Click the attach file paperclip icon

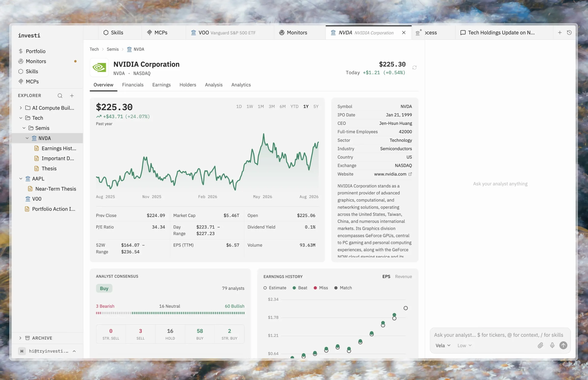click(540, 345)
